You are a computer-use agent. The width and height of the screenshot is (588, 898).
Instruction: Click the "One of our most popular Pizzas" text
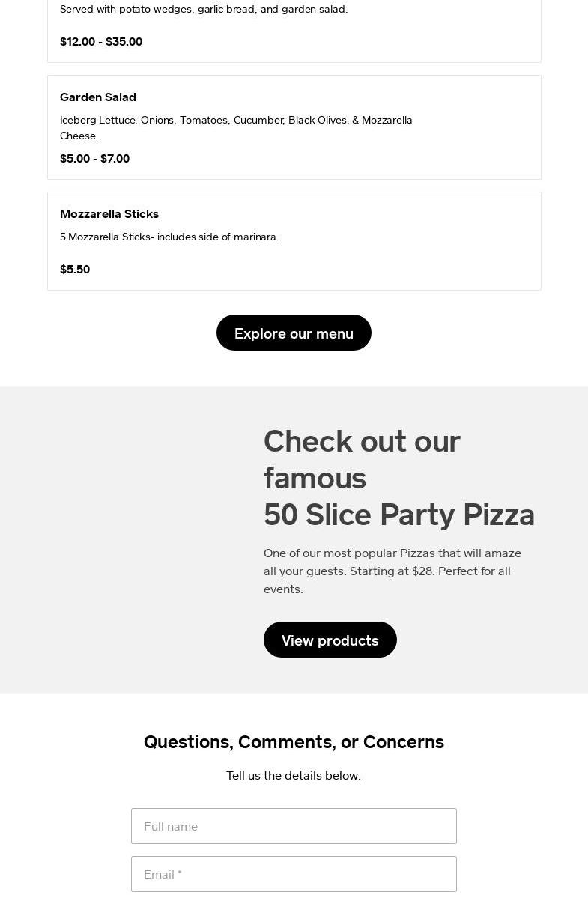354,553
